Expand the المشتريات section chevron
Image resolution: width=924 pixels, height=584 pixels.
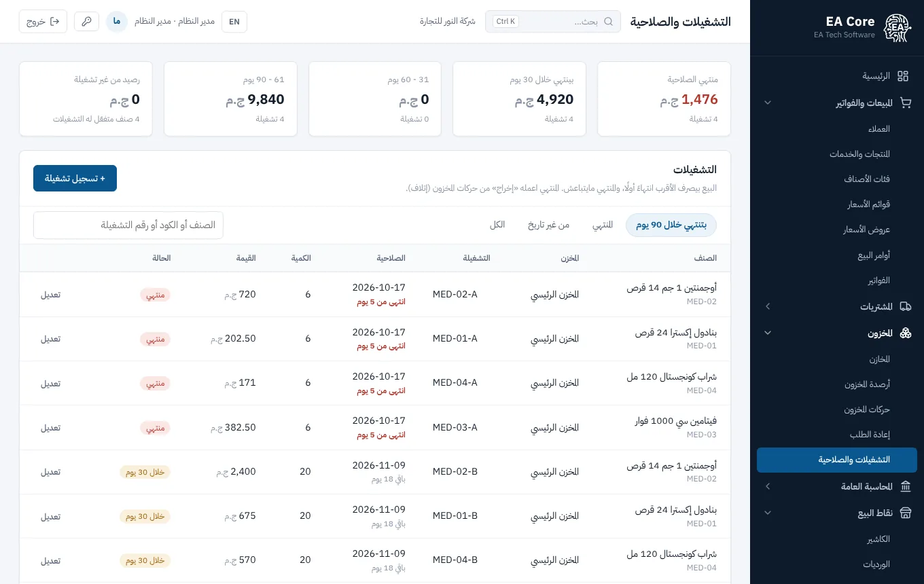(x=768, y=307)
